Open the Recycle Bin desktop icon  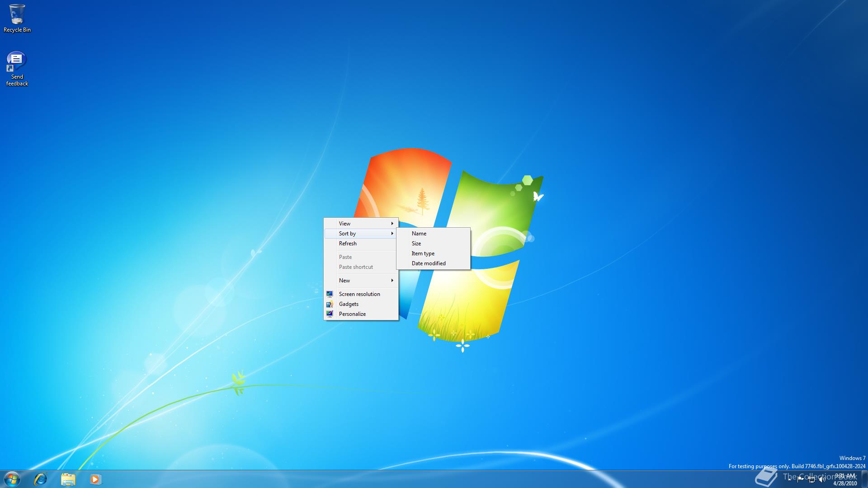point(17,19)
